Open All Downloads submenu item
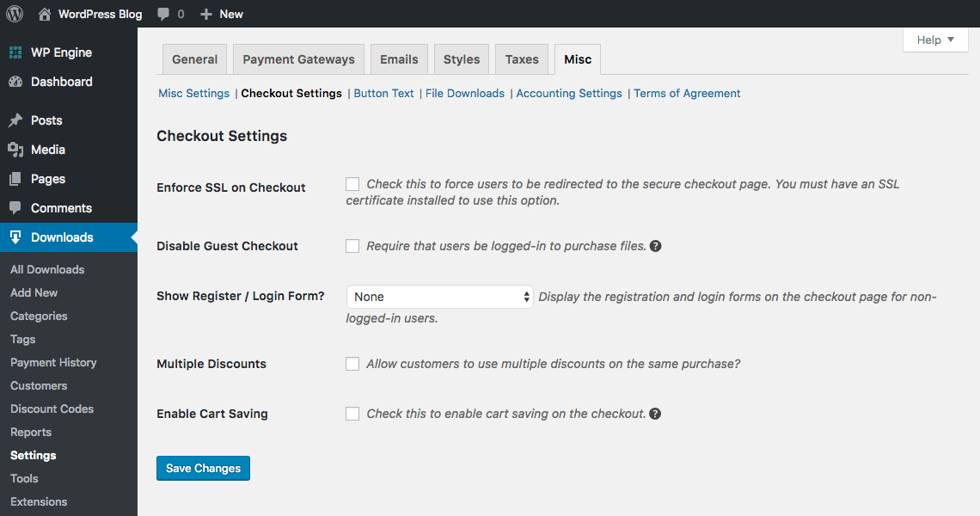Viewport: 980px width, 516px height. click(47, 269)
